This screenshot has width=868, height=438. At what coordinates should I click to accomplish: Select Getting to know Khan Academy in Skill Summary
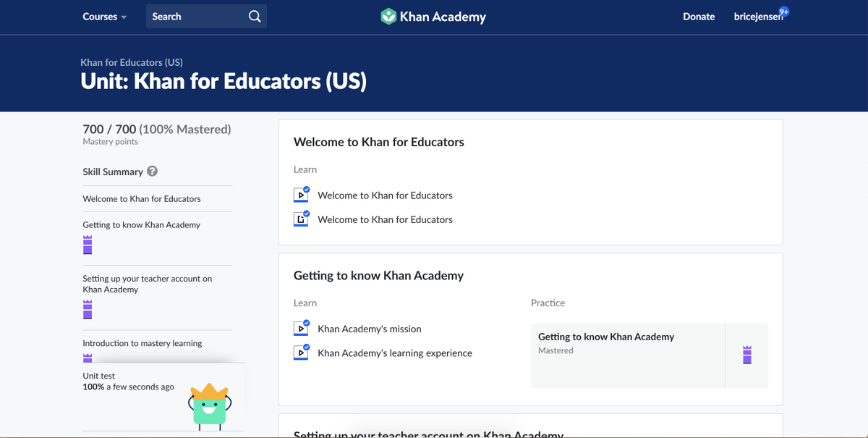coord(142,224)
